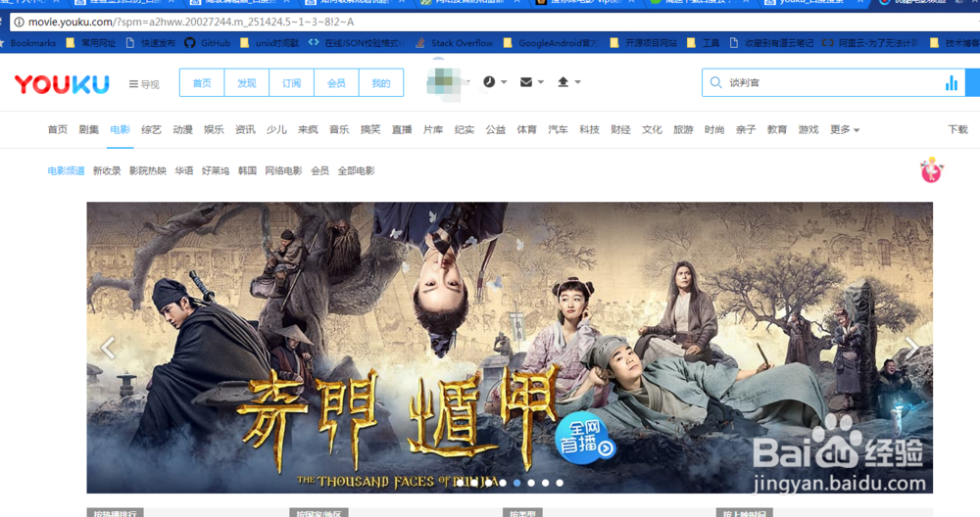Go to 体育 channel
Screen dimensions: 980x517
[527, 130]
